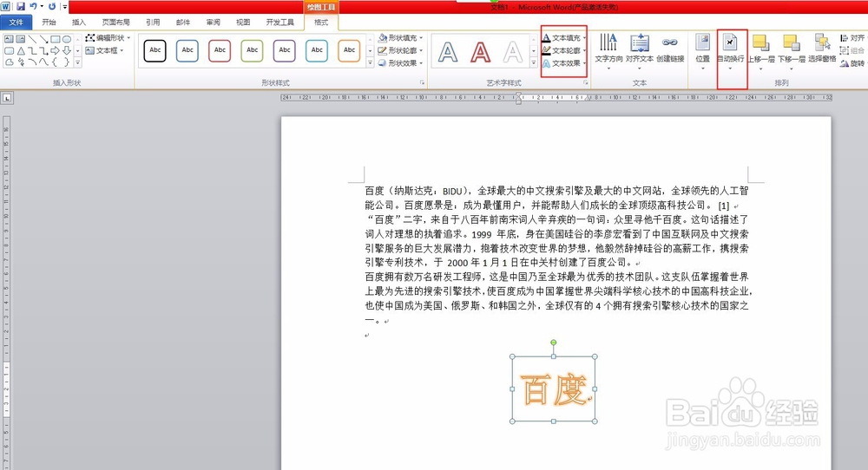Select the text box shape in shapes gallery
This screenshot has width=868, height=470.
[9, 39]
